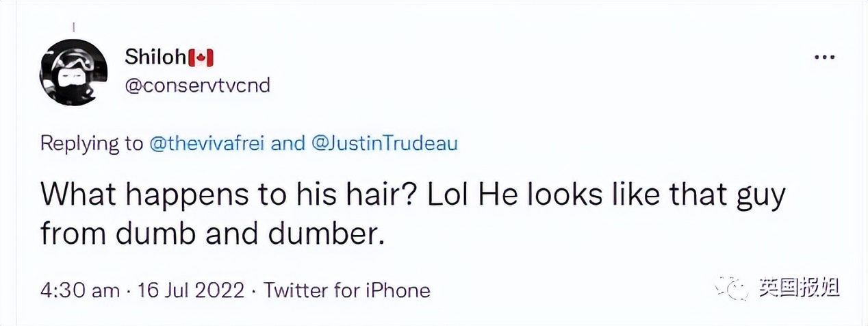Click the thread line above the avatar

coord(73,27)
